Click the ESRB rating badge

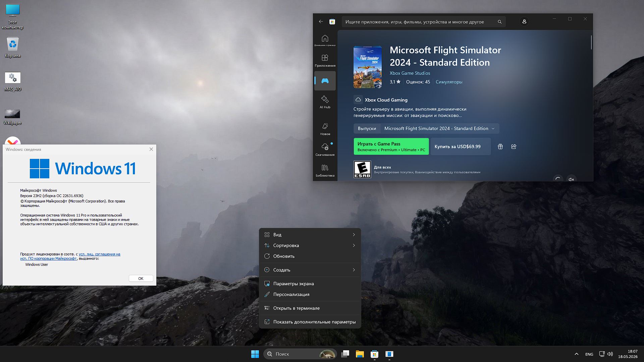click(362, 169)
